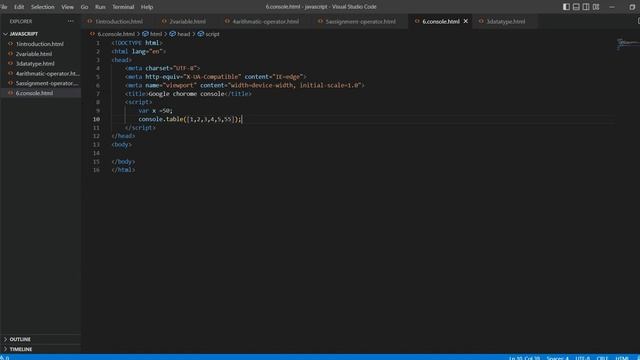This screenshot has height=360, width=640.
Task: Change encoding via UTF-8 status item
Action: pyautogui.click(x=582, y=358)
